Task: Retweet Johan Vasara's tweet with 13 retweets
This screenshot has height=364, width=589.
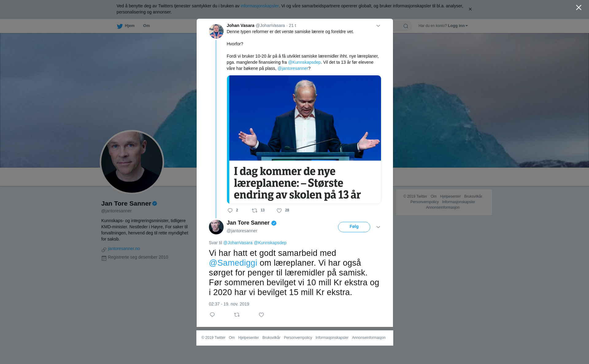Action: (x=255, y=210)
